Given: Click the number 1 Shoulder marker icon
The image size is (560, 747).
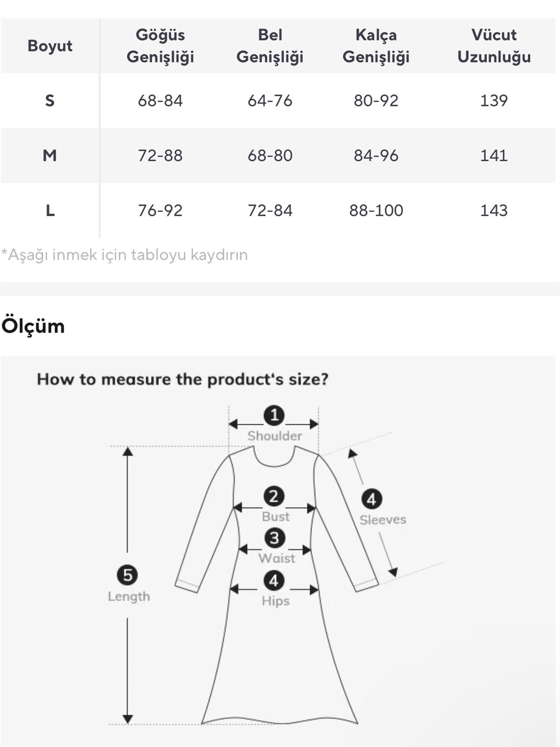Looking at the screenshot, I should [x=274, y=415].
